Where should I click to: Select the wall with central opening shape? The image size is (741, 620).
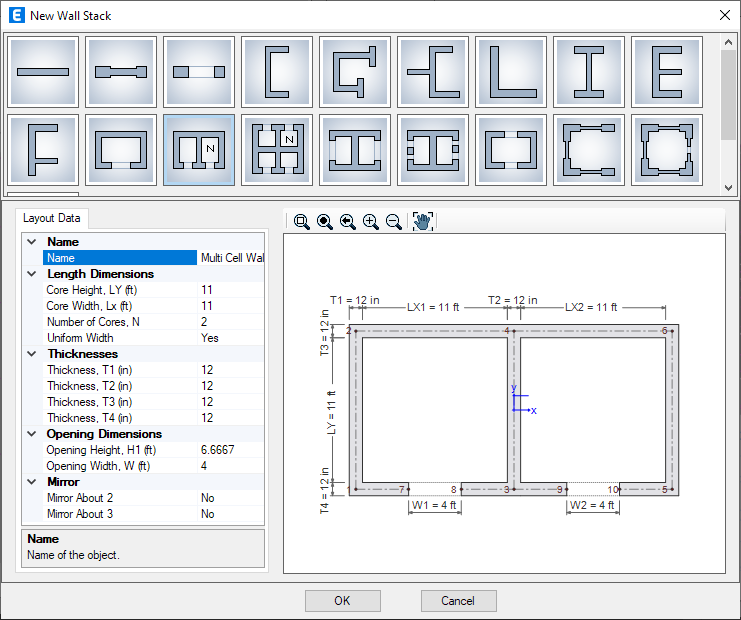pos(199,72)
